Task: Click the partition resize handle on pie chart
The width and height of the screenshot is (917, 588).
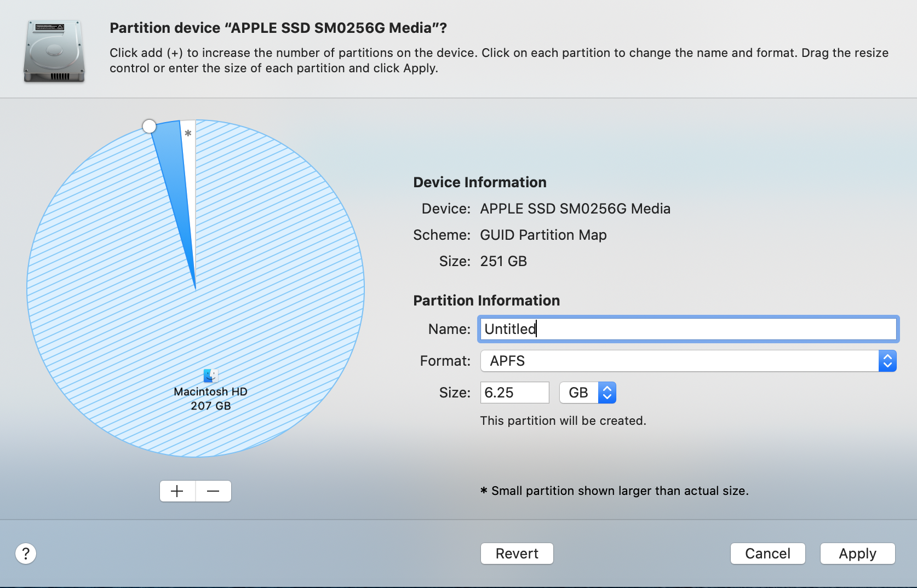Action: [x=149, y=126]
